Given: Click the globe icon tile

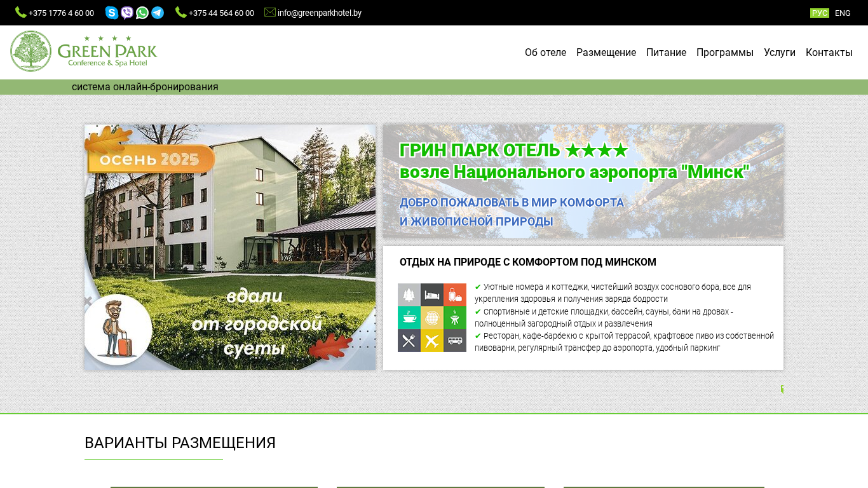Looking at the screenshot, I should pos(432,318).
